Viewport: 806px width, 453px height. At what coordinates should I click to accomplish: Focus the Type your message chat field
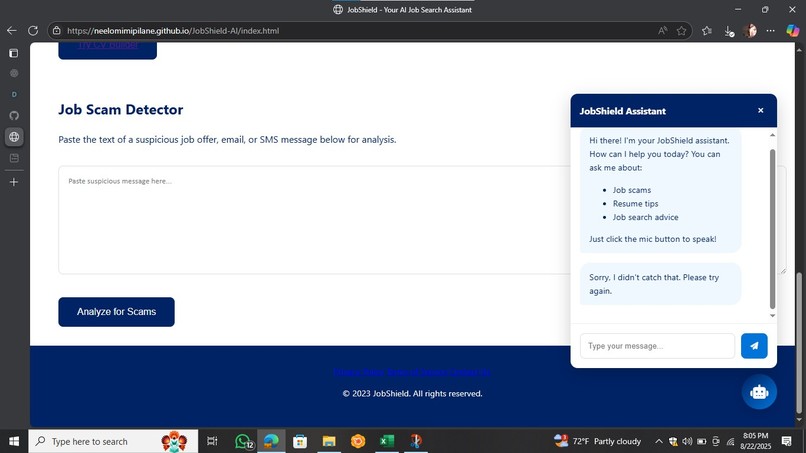coord(657,346)
